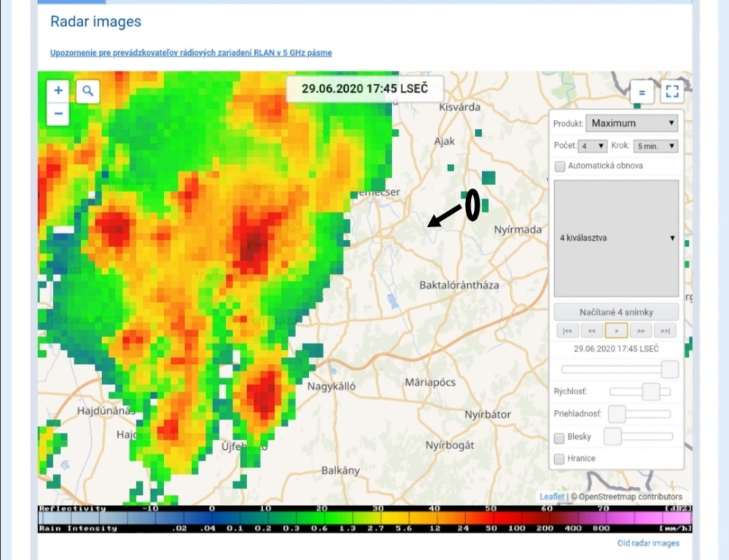Enter fullscreen map view
The height and width of the screenshot is (560, 729).
pos(671,93)
